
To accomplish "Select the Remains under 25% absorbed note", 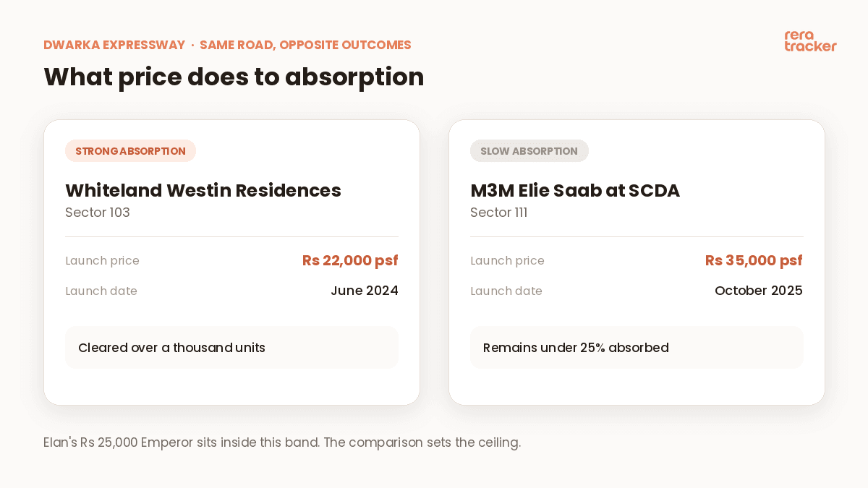I will [637, 348].
